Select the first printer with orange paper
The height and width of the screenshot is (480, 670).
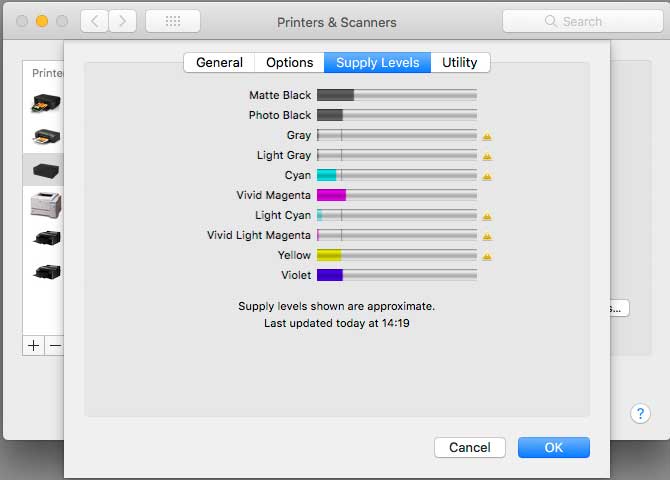pos(46,103)
